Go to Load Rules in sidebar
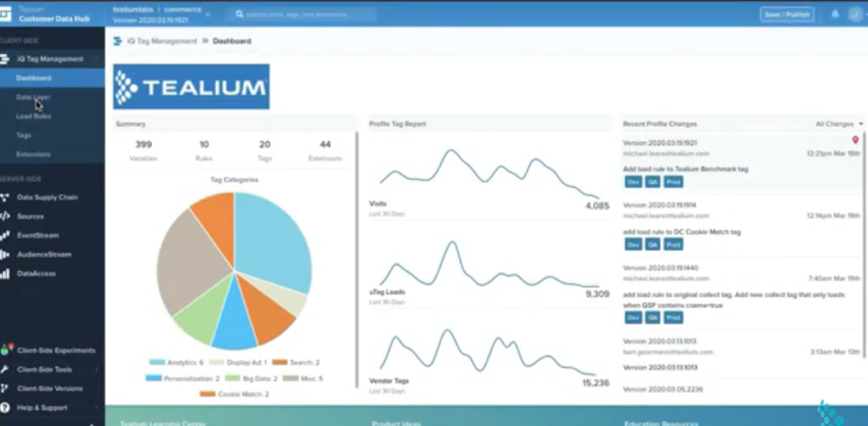This screenshot has height=426, width=868. click(34, 116)
